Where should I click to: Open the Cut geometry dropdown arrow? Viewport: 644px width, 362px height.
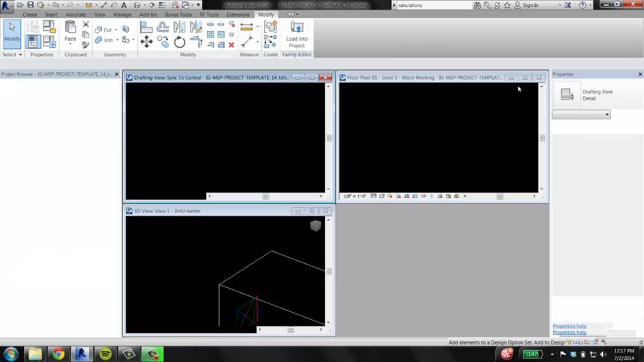point(116,30)
